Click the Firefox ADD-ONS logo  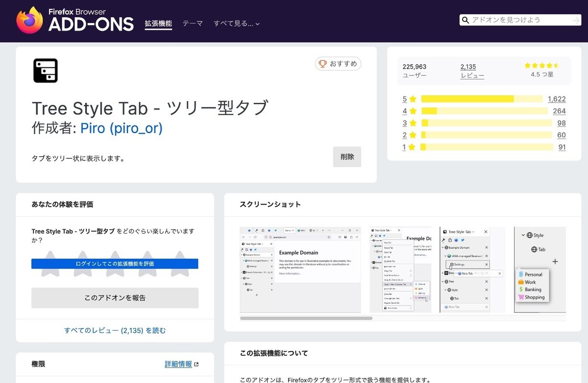click(76, 21)
